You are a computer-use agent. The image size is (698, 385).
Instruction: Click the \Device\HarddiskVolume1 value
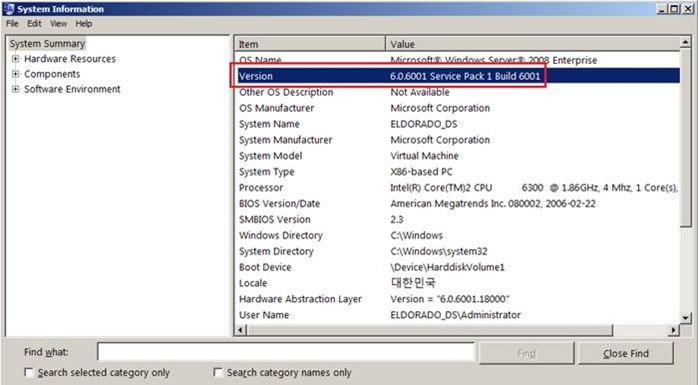pyautogui.click(x=447, y=267)
